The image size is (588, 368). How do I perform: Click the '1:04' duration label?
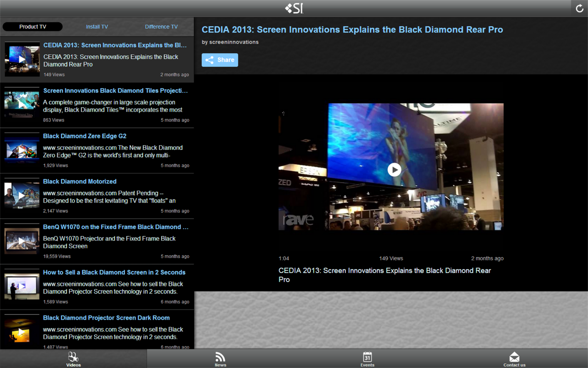[x=284, y=259]
